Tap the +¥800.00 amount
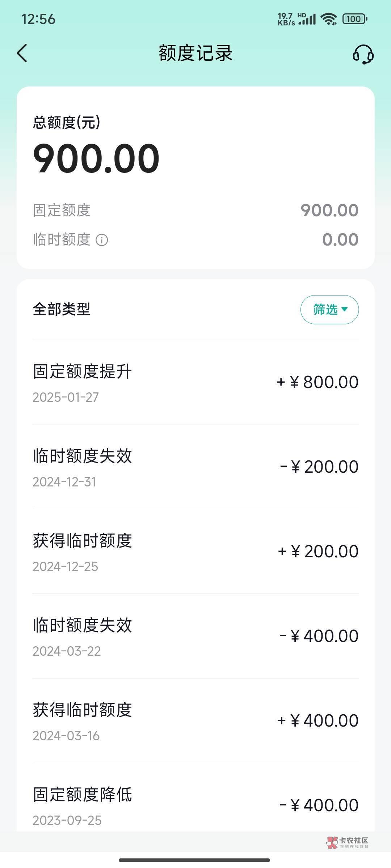391x868 pixels. 318,382
